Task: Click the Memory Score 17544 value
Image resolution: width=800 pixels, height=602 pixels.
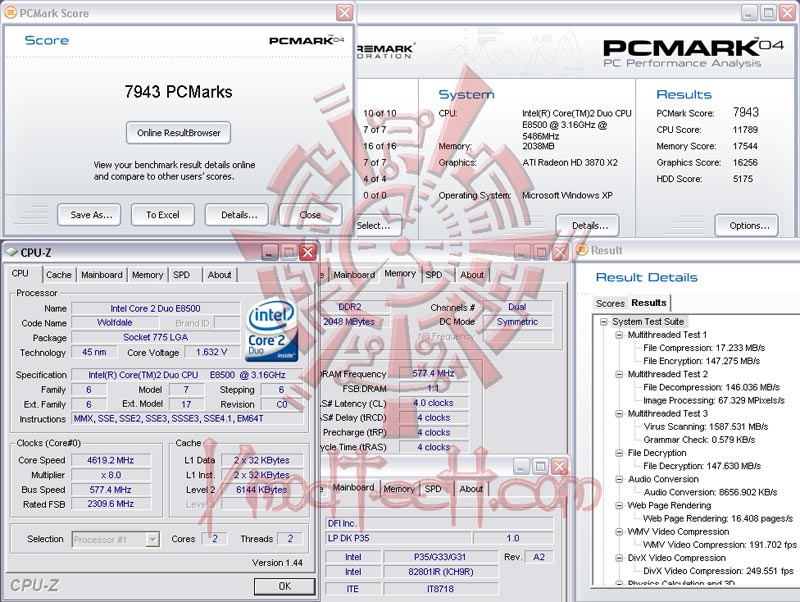Action: [745, 146]
